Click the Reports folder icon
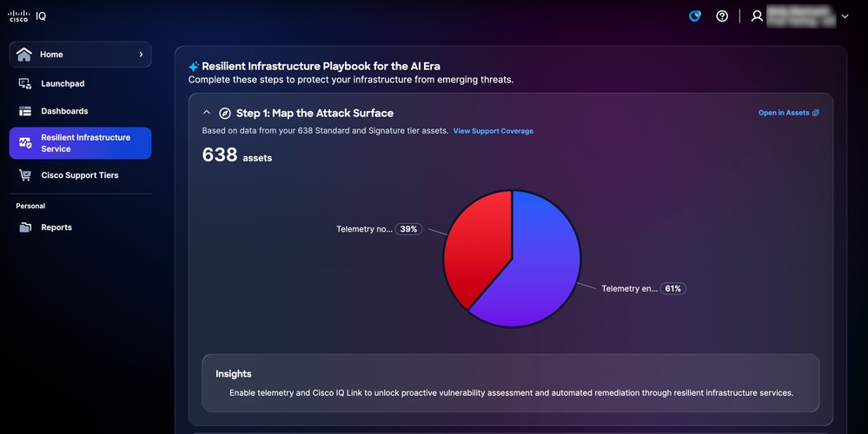Screen dimensions: 868x434 [25, 227]
